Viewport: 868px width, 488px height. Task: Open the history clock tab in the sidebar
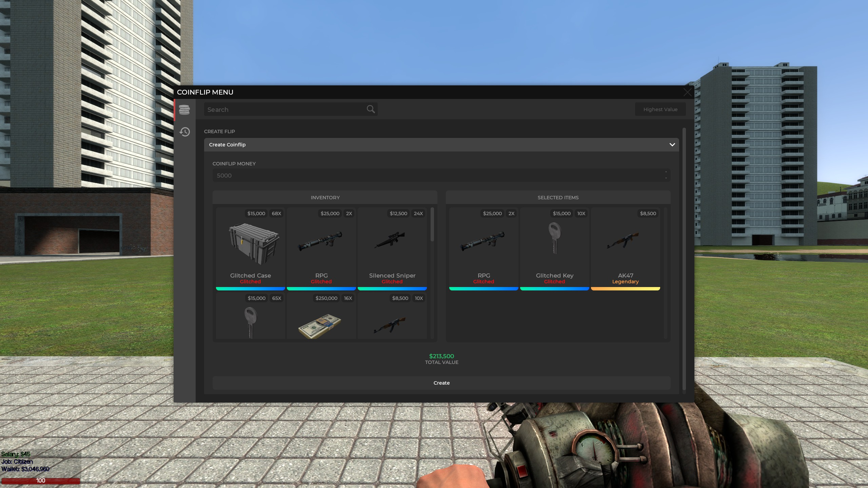pos(184,131)
